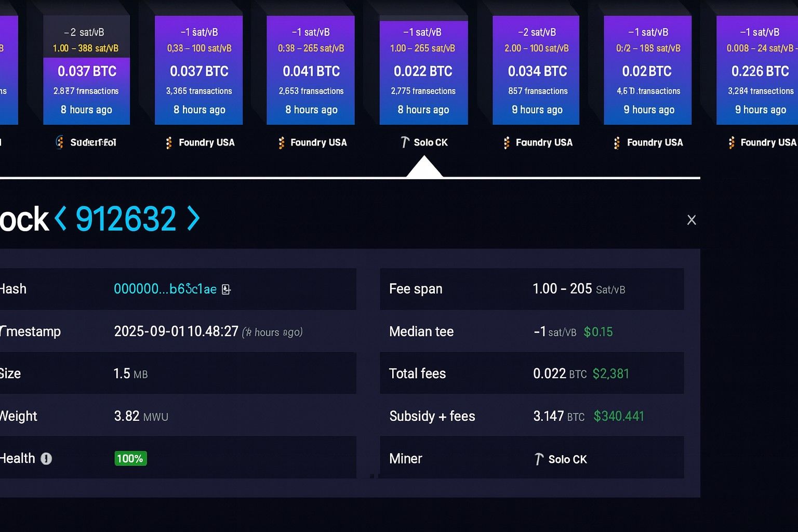This screenshot has height=532, width=798.
Task: Go to the next block with right chevron
Action: [x=193, y=218]
